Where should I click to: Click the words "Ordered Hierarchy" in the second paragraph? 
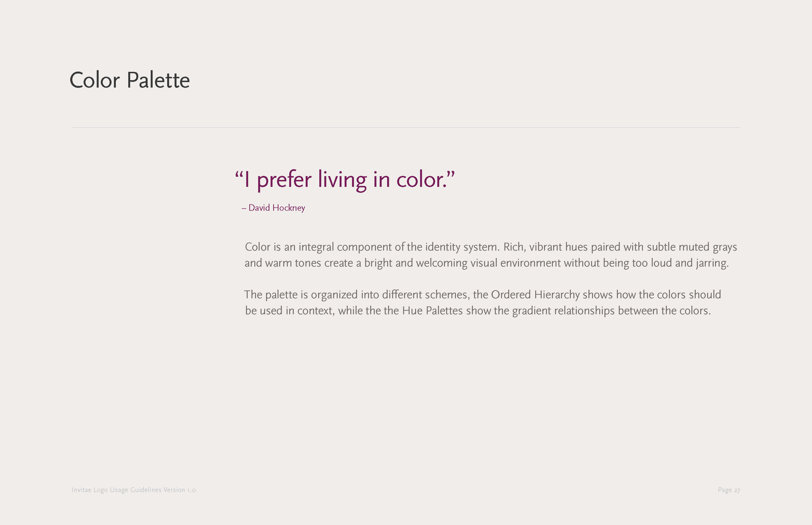(535, 295)
